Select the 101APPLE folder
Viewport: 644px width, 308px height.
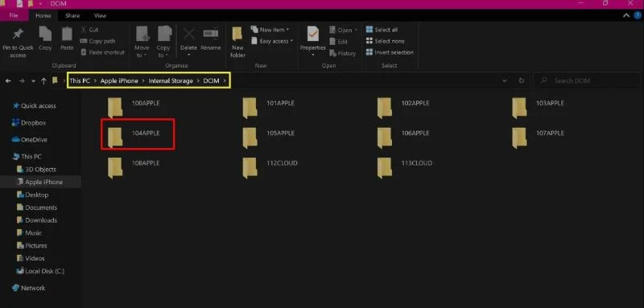click(268, 108)
